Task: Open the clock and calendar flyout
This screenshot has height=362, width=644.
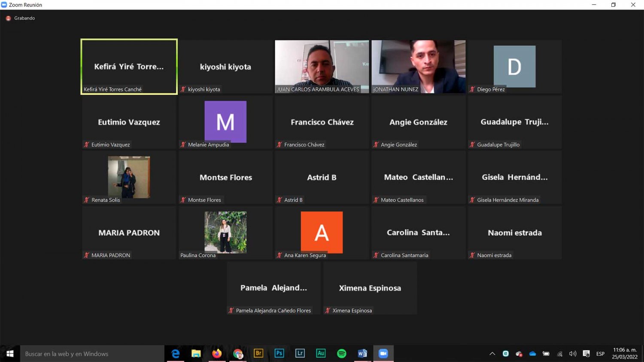Action: [625, 353]
